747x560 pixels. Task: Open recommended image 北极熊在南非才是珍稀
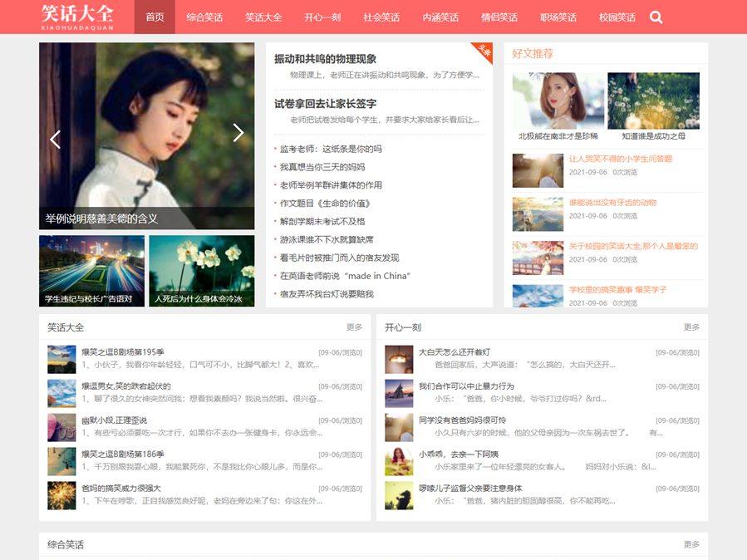(558, 101)
